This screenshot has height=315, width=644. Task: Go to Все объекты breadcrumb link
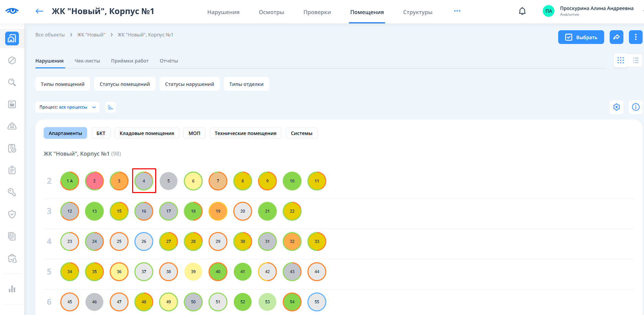click(50, 35)
